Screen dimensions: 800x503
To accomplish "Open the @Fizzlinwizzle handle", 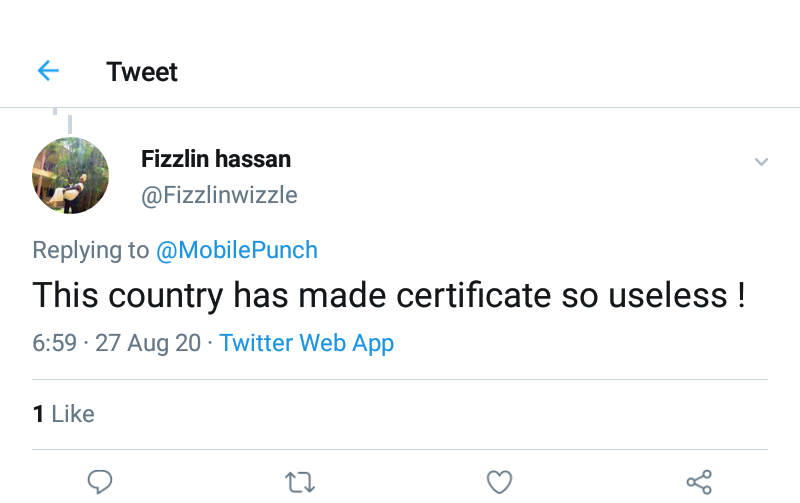I will 219,194.
